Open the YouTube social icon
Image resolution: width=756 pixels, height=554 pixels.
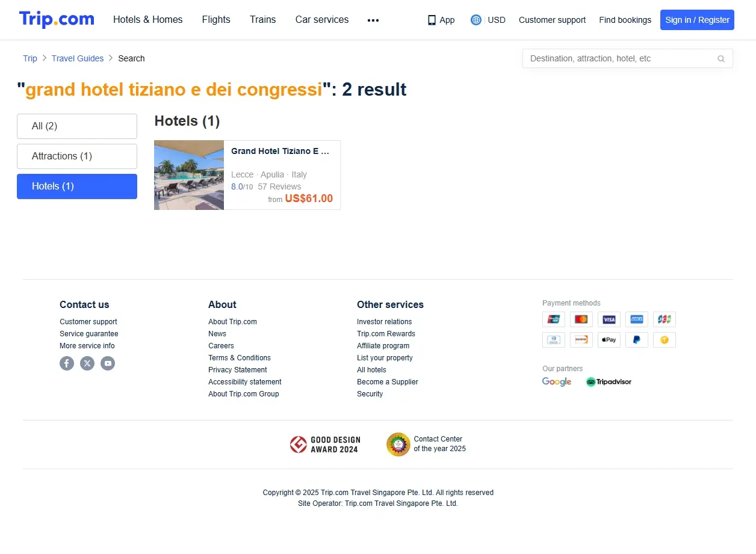[108, 363]
